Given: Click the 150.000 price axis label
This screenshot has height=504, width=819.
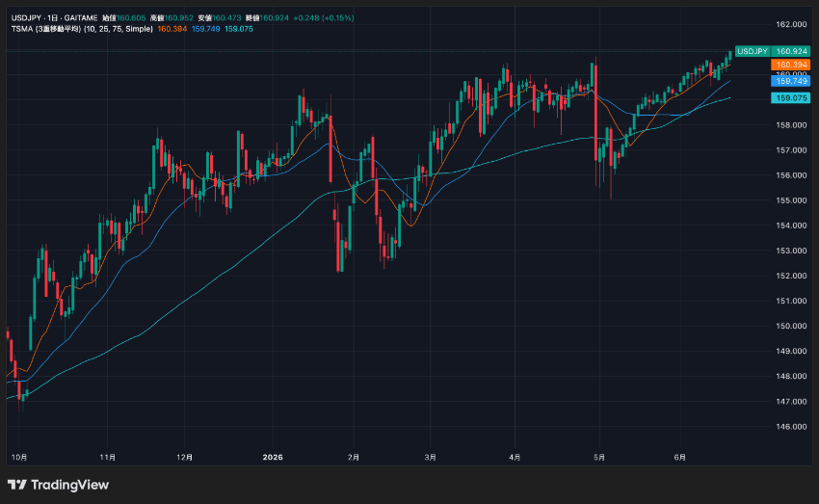Looking at the screenshot, I should [791, 326].
